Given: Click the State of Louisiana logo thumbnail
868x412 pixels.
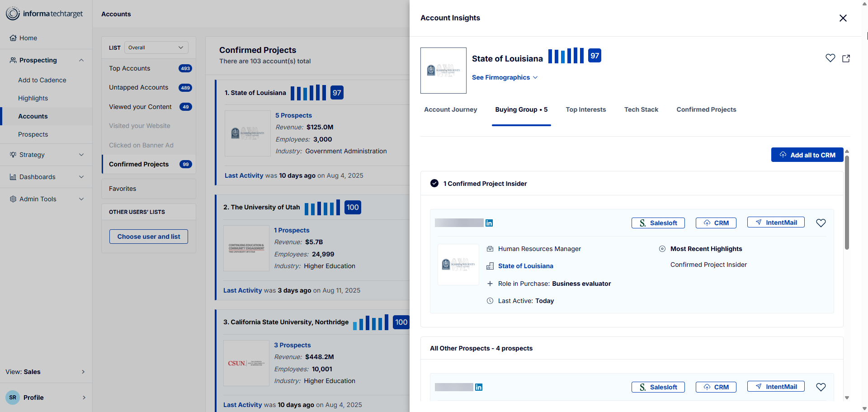Looking at the screenshot, I should click(x=443, y=71).
